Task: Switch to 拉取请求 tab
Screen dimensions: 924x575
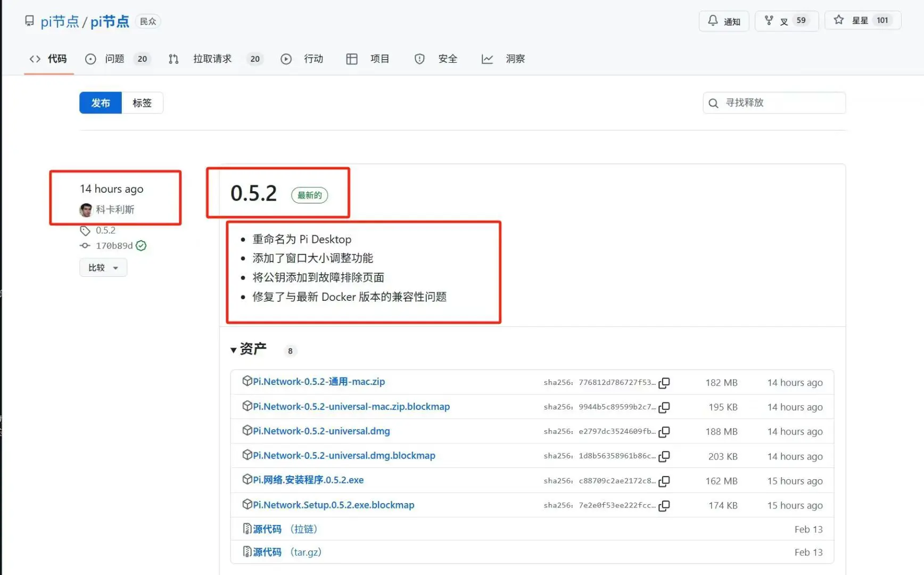Action: point(216,59)
